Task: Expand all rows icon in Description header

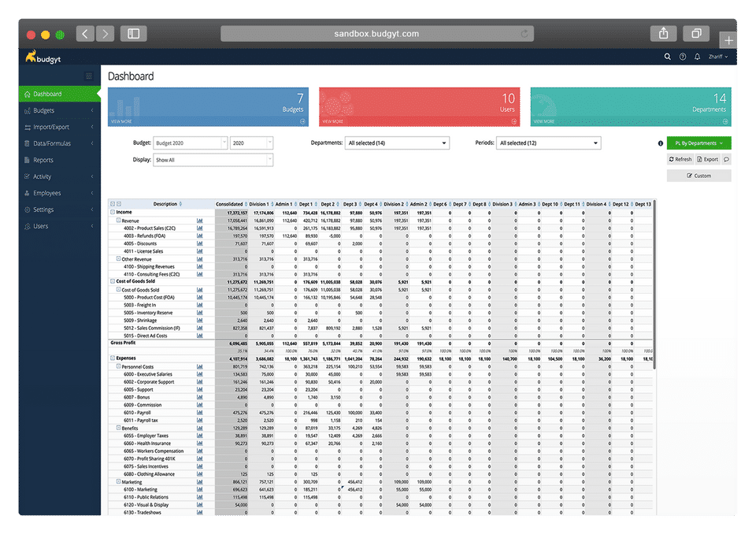Action: pos(113,204)
